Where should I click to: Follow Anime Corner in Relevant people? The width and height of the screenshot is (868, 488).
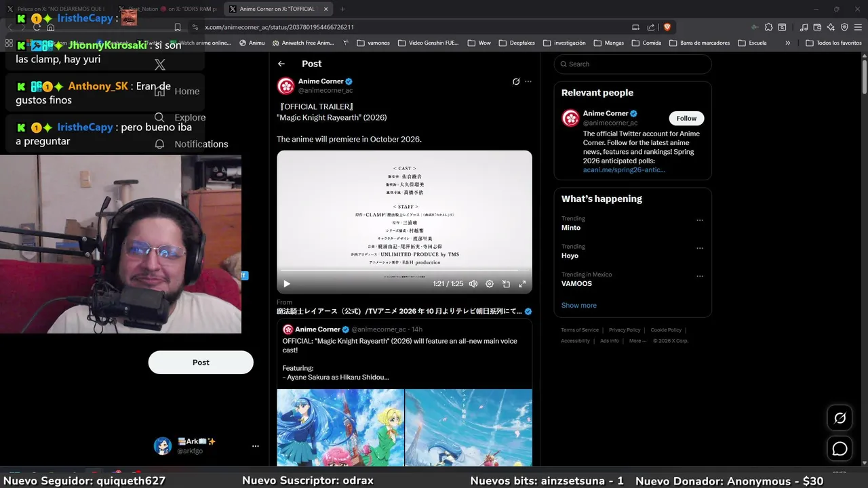[x=686, y=118]
